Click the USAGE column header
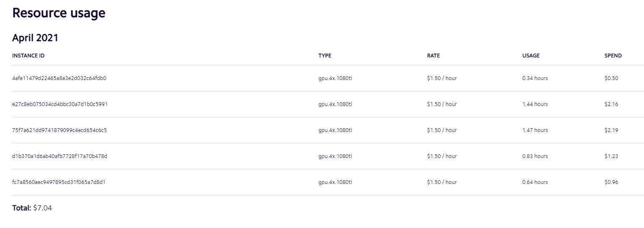644x228 pixels. [x=531, y=56]
